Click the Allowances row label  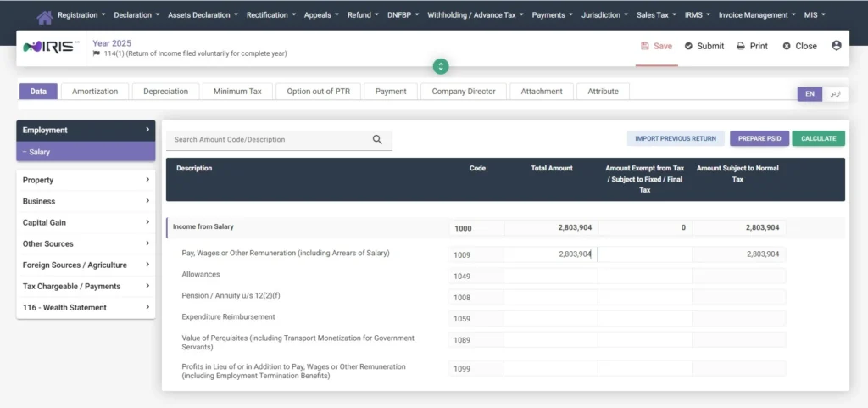click(200, 275)
